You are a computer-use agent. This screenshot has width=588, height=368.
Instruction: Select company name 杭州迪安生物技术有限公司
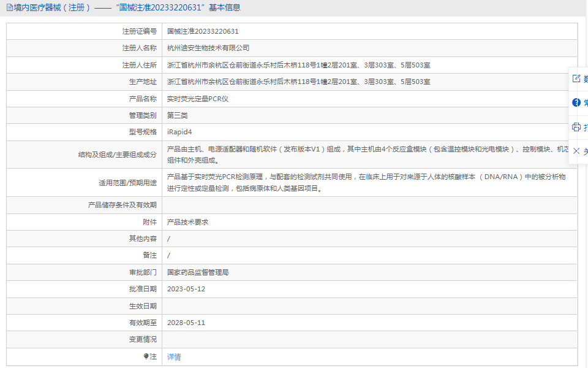pos(208,48)
